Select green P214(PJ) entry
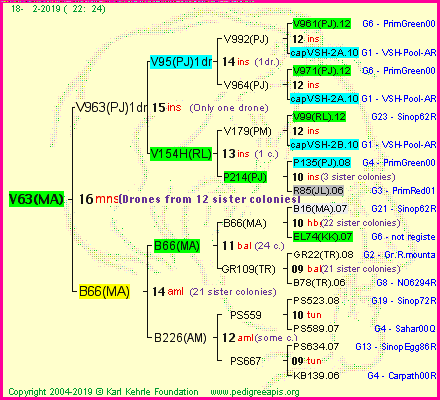 tap(245, 177)
